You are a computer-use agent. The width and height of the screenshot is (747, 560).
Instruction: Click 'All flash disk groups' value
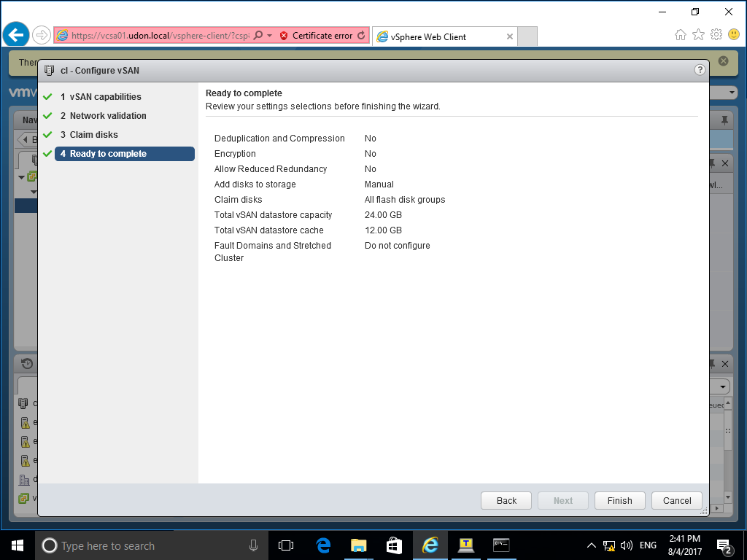[404, 200]
